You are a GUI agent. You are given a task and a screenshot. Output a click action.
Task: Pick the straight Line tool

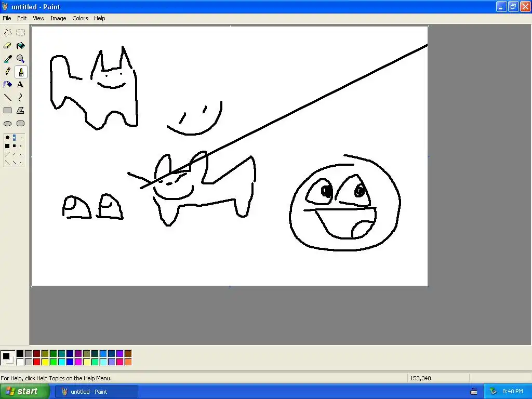coord(7,98)
